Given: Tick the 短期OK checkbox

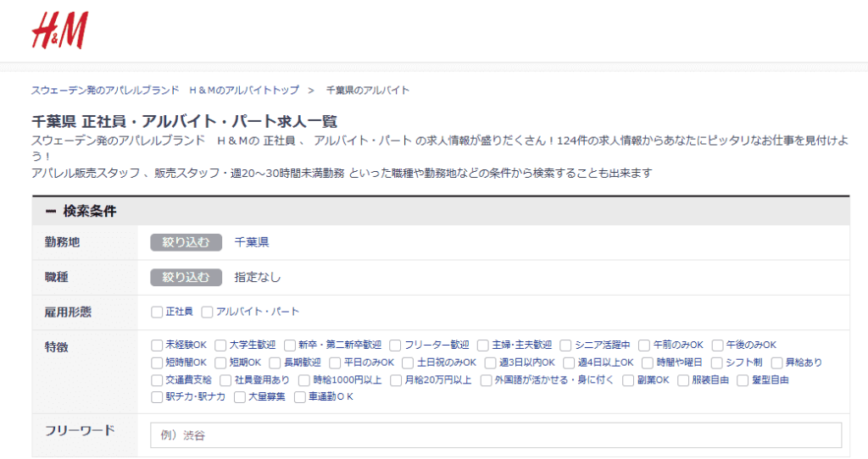Looking at the screenshot, I should coord(220,362).
